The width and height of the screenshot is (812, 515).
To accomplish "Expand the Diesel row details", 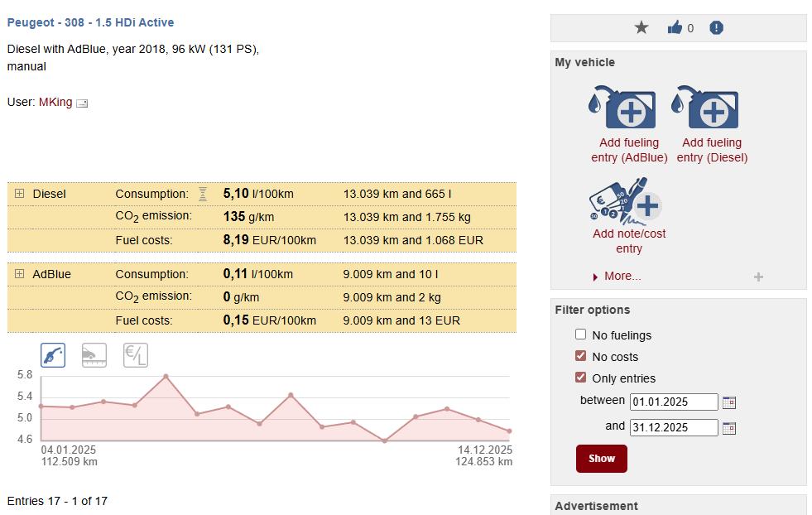I will (x=20, y=193).
